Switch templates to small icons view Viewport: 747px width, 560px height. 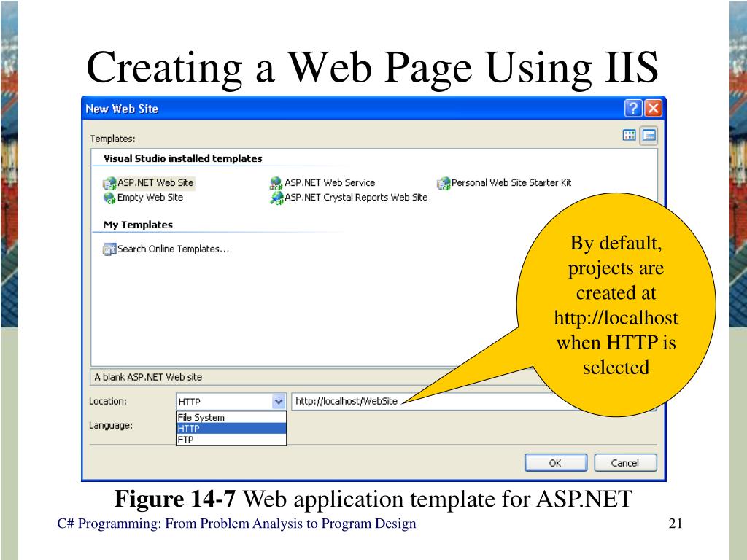(x=649, y=135)
